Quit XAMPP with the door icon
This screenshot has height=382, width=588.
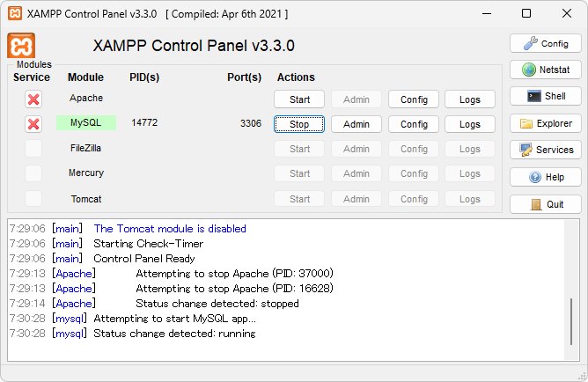[x=546, y=204]
